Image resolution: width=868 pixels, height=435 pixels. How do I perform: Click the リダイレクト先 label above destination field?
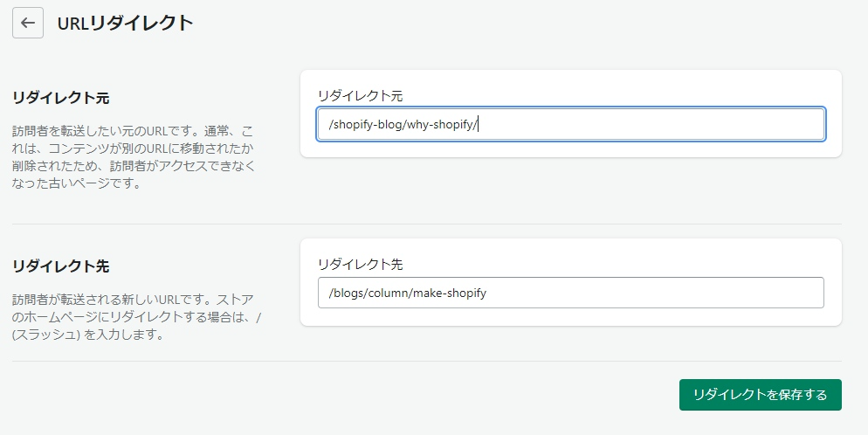point(361,265)
